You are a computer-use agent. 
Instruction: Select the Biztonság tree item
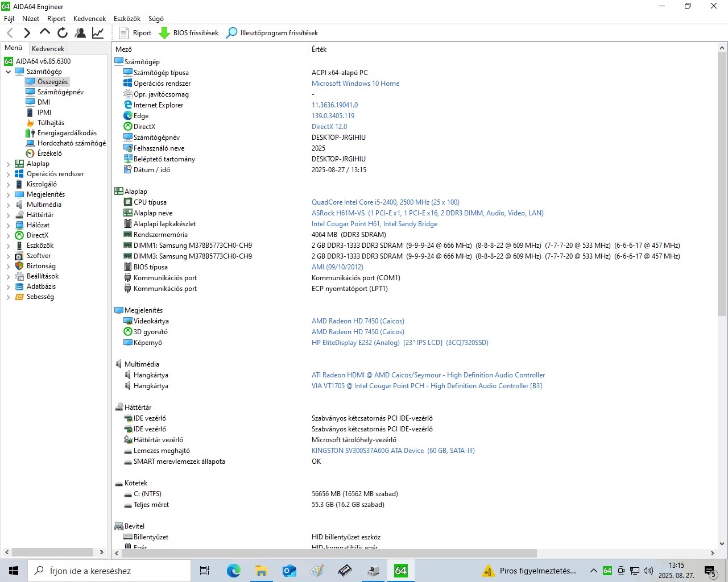coord(41,266)
